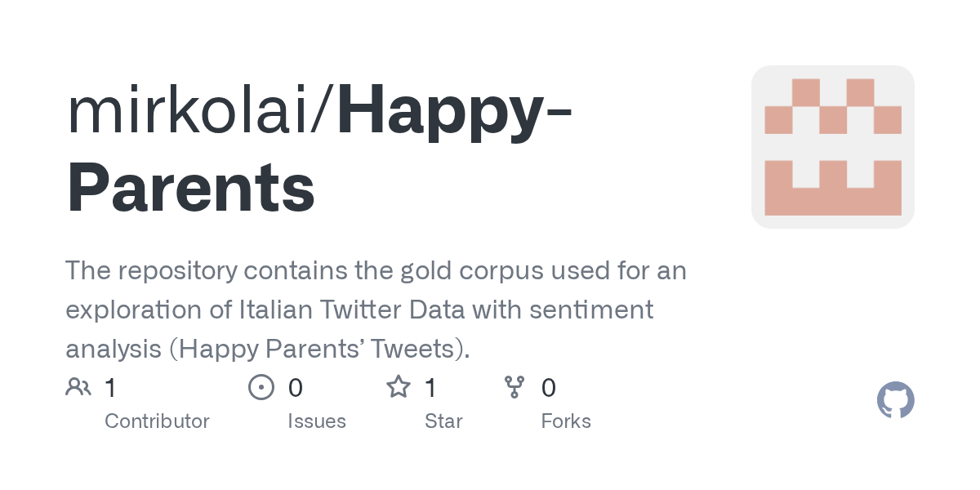Click the Issues circle-dot icon

(261, 387)
